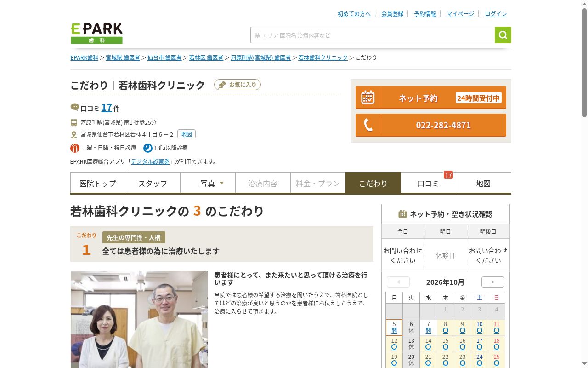Click the calendar icon in 空き状況確認 header
This screenshot has height=368, width=588.
pos(402,214)
